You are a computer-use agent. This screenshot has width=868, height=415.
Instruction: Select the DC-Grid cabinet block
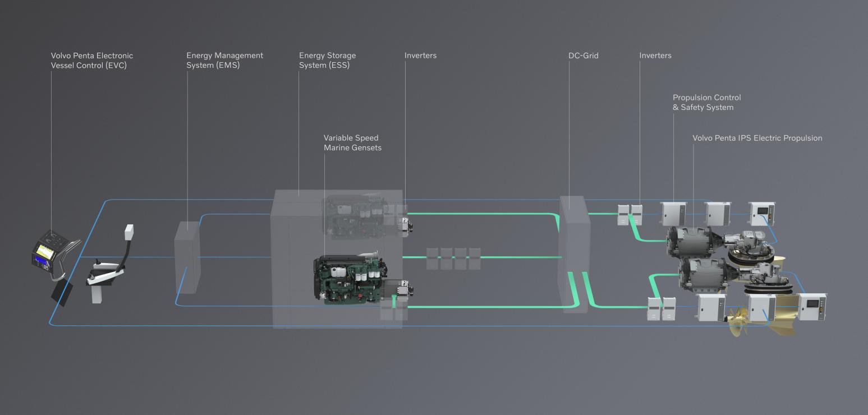(575, 253)
